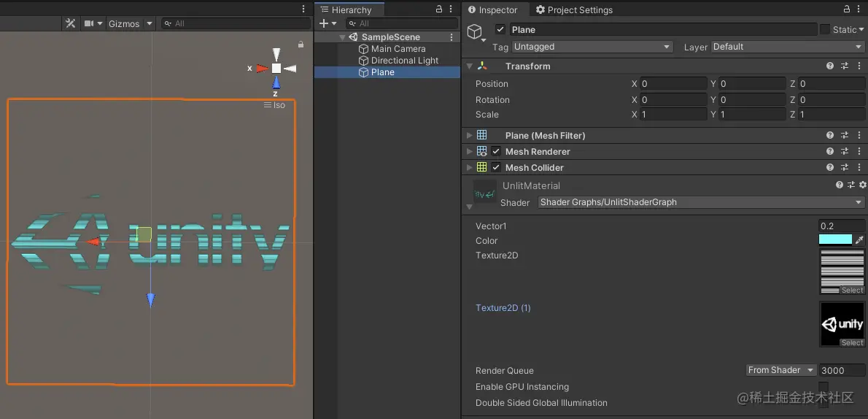Image resolution: width=868 pixels, height=419 pixels.
Task: Open the scene view tools settings icon
Action: point(70,23)
